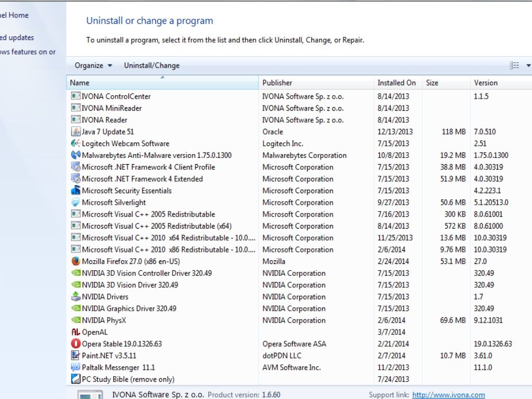Click the NVIDIA PhysX icon

pos(75,321)
